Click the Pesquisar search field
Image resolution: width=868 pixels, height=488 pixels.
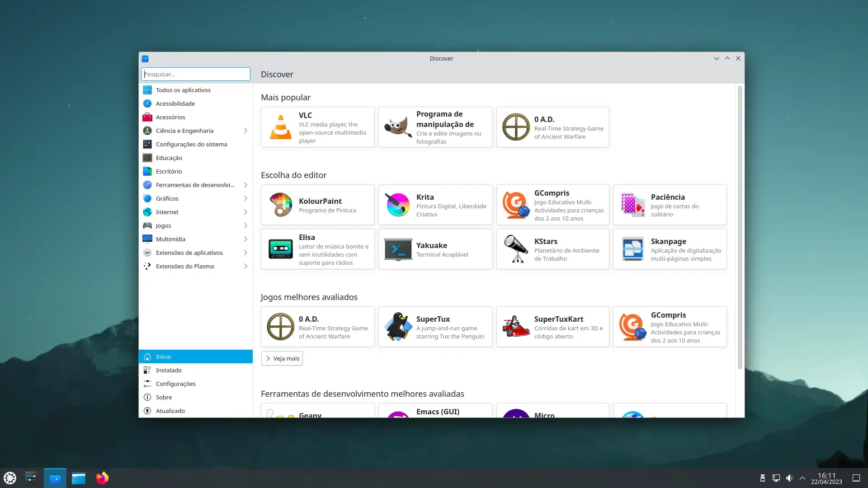pos(195,74)
